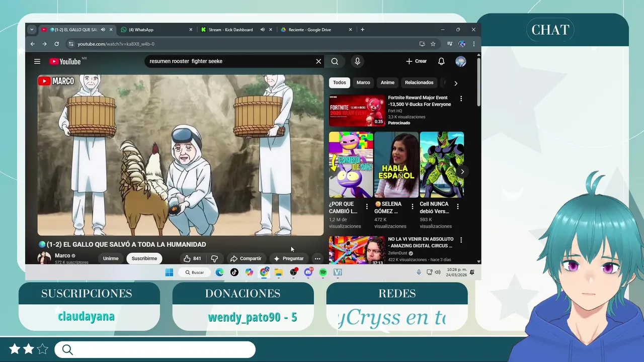
Task: Open the Marco channel name link
Action: [62, 255]
